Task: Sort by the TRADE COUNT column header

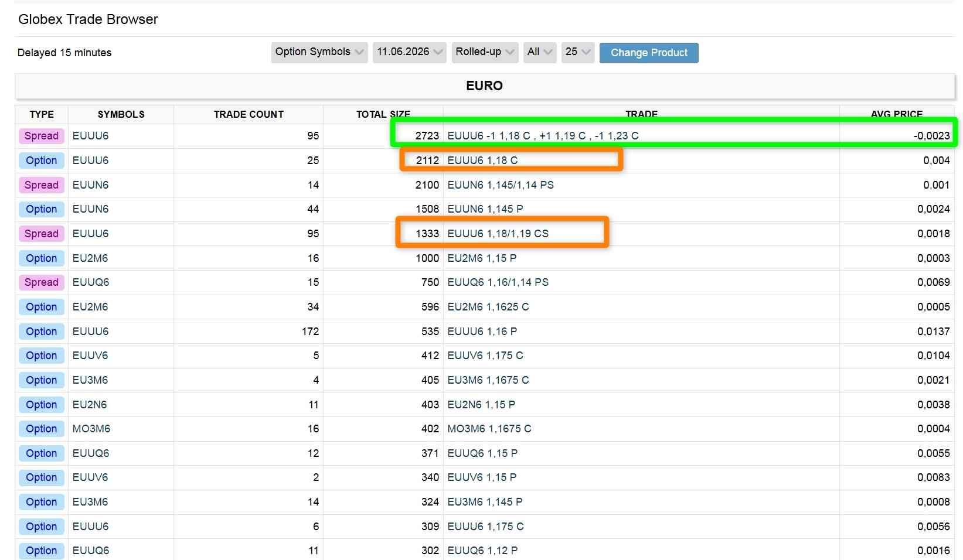Action: [x=249, y=114]
